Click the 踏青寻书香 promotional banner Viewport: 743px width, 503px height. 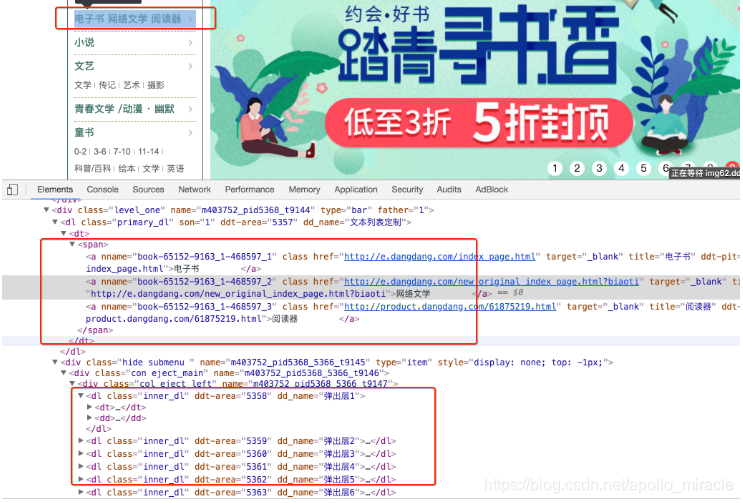tap(475, 90)
